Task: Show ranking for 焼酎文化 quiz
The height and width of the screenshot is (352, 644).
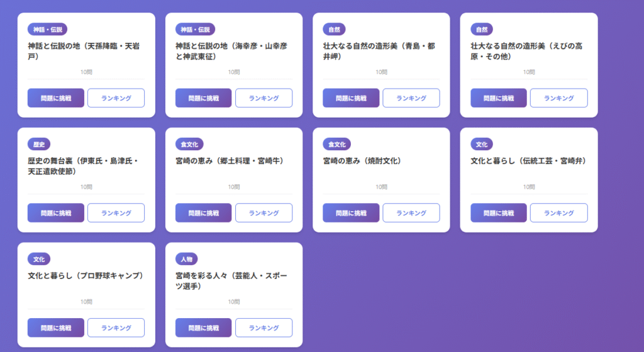Action: (411, 213)
